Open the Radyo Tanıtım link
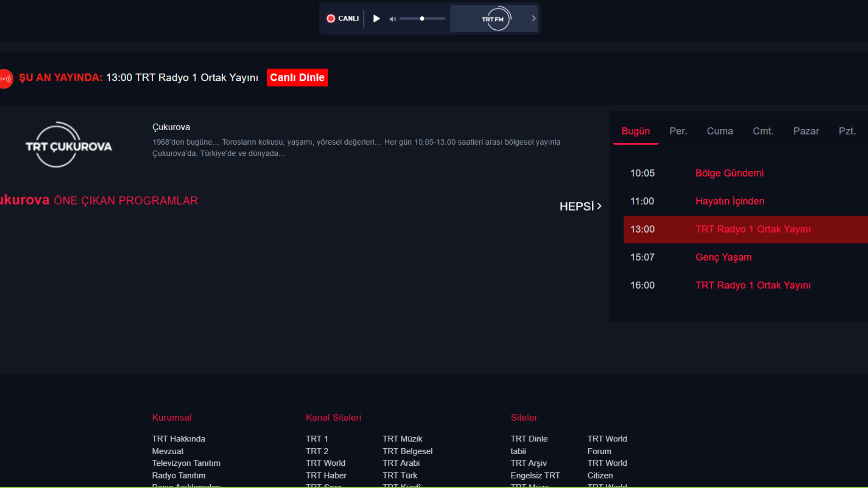Image resolution: width=868 pixels, height=488 pixels. click(x=179, y=475)
